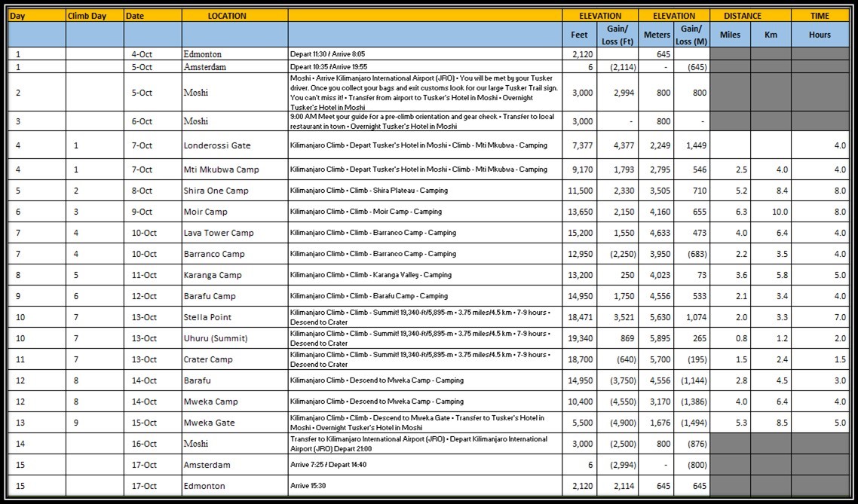Select the "Miles" subheader cell
This screenshot has width=858, height=504.
tap(730, 35)
